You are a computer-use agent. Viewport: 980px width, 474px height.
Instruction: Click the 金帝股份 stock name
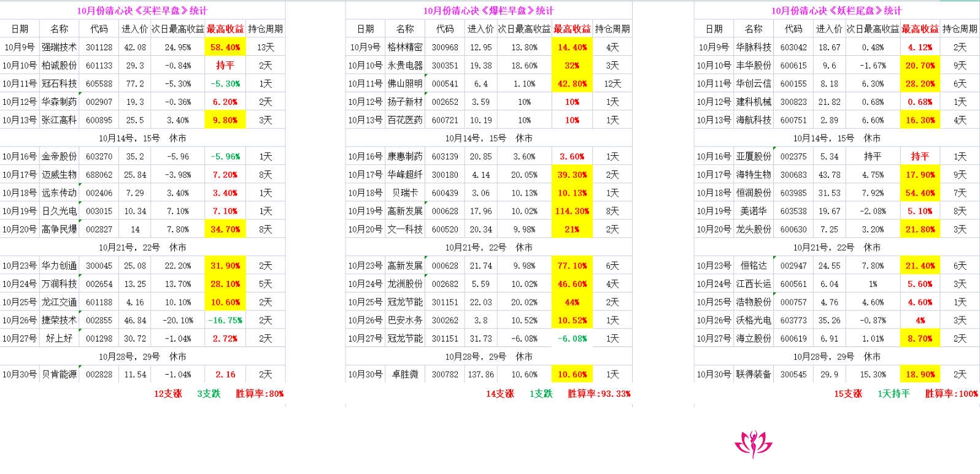coord(60,156)
